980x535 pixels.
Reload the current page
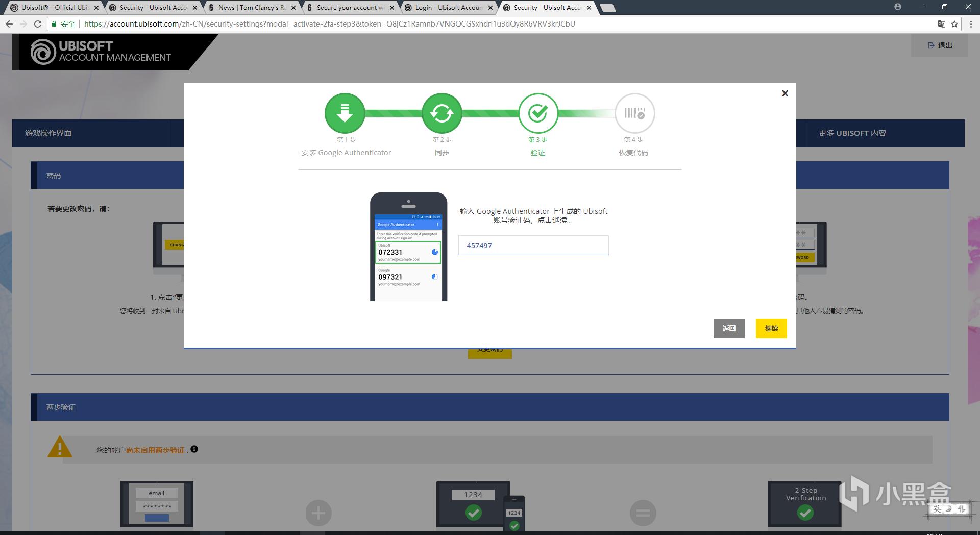(x=38, y=24)
